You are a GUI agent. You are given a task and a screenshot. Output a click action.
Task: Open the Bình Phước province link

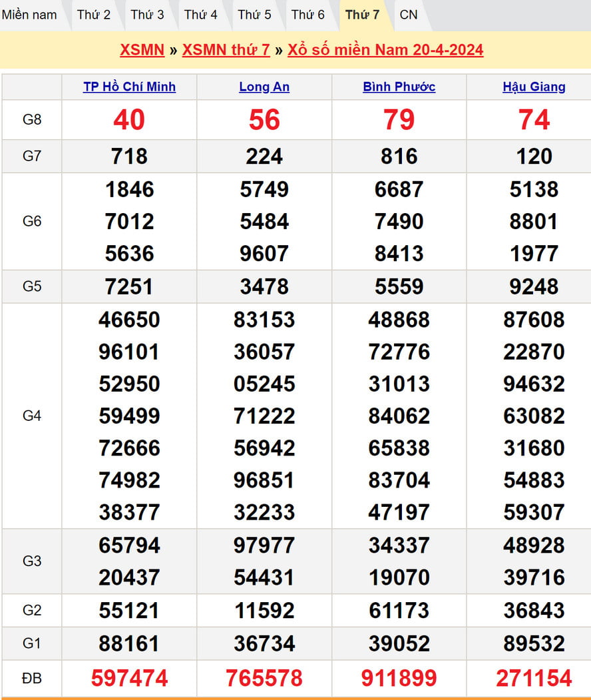399,87
